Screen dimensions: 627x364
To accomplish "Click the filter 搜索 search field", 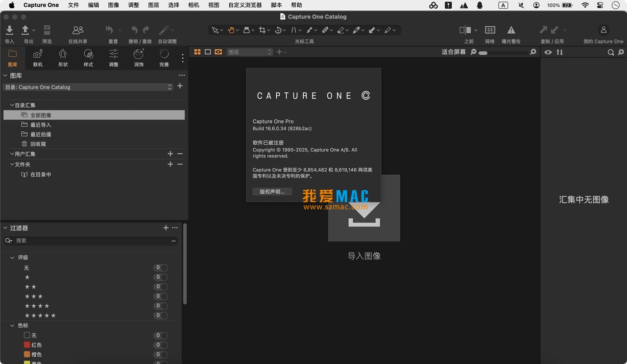I will click(92, 241).
